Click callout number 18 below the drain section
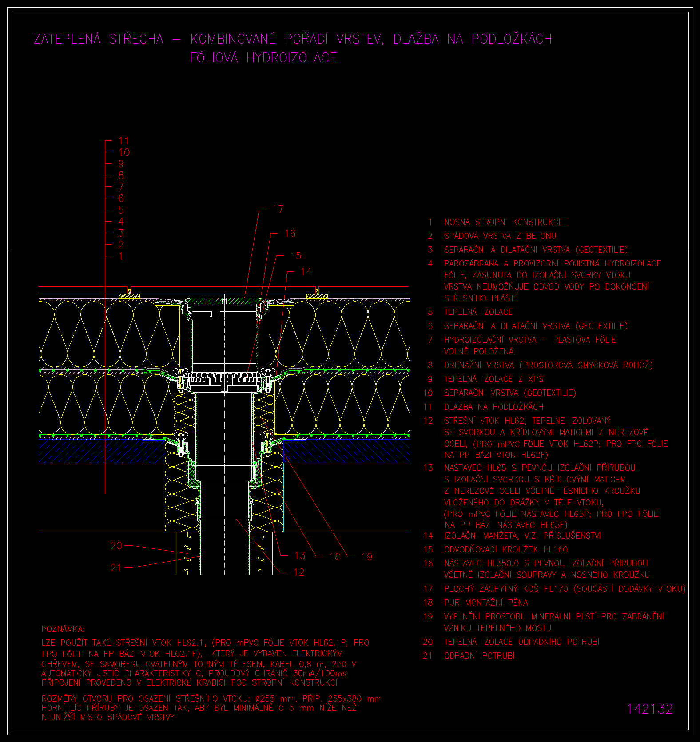 tap(335, 557)
